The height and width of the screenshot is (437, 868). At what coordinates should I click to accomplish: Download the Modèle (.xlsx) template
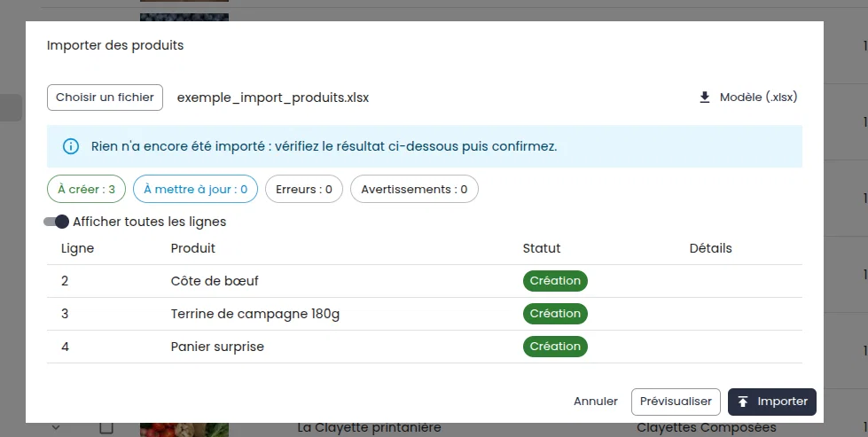748,98
